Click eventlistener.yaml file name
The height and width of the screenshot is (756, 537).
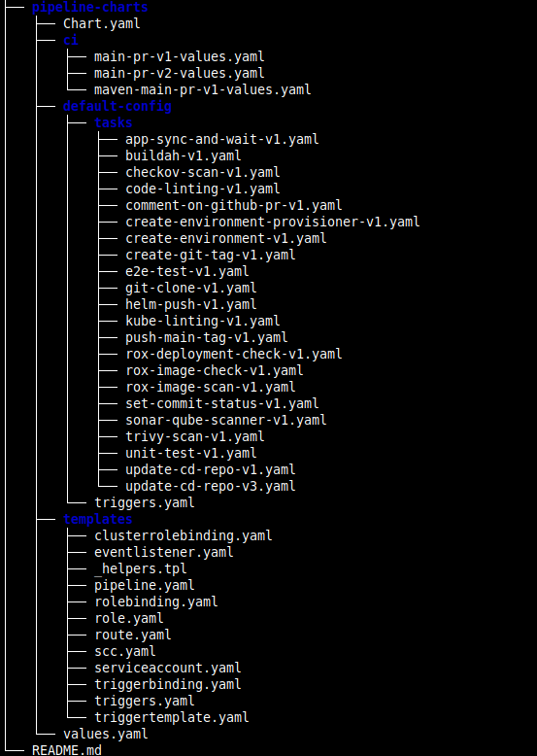pos(164,552)
